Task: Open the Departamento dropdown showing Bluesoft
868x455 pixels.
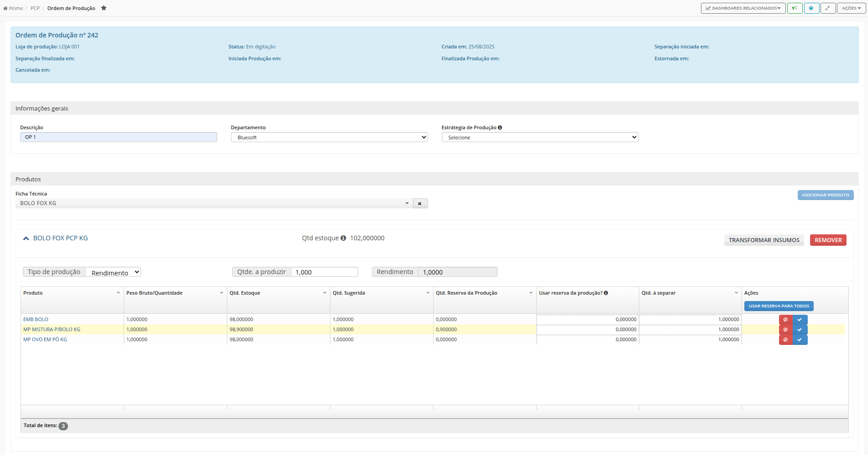Action: (329, 137)
